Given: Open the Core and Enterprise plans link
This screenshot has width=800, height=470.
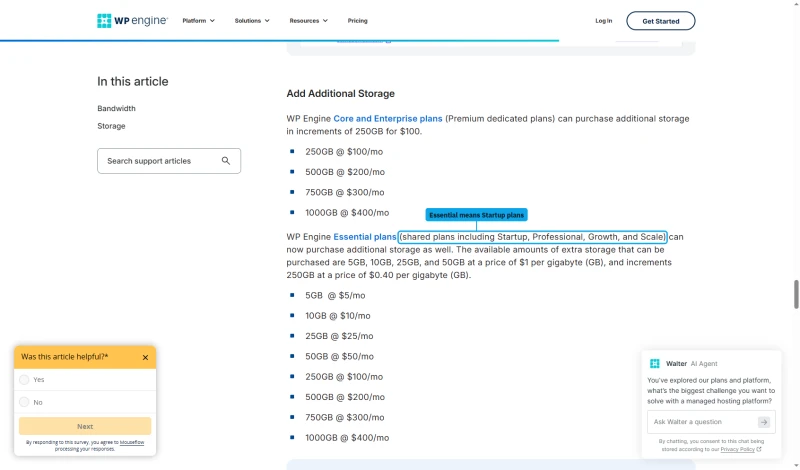Looking at the screenshot, I should point(388,118).
